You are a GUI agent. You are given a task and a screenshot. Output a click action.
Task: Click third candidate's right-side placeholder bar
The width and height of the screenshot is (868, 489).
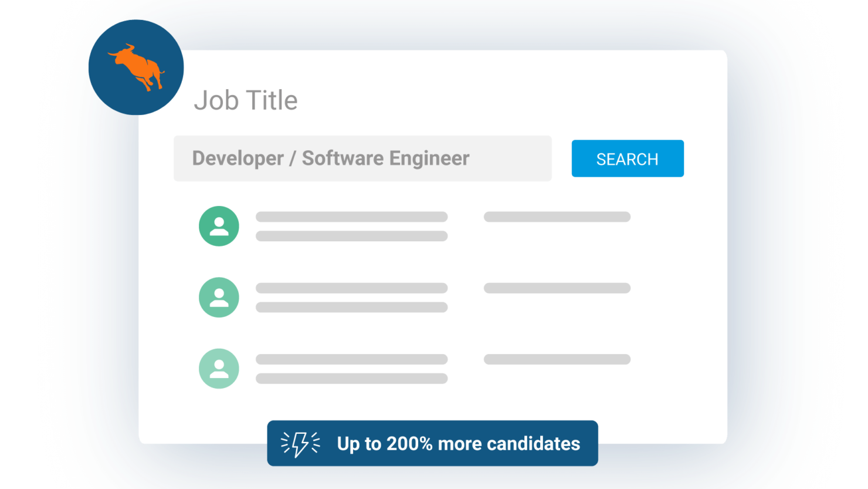(x=557, y=359)
